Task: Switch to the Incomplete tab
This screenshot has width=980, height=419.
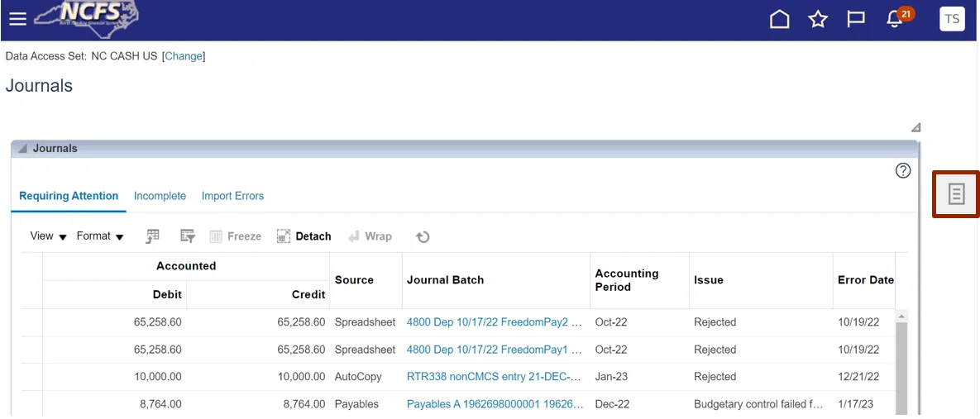Action: 160,196
